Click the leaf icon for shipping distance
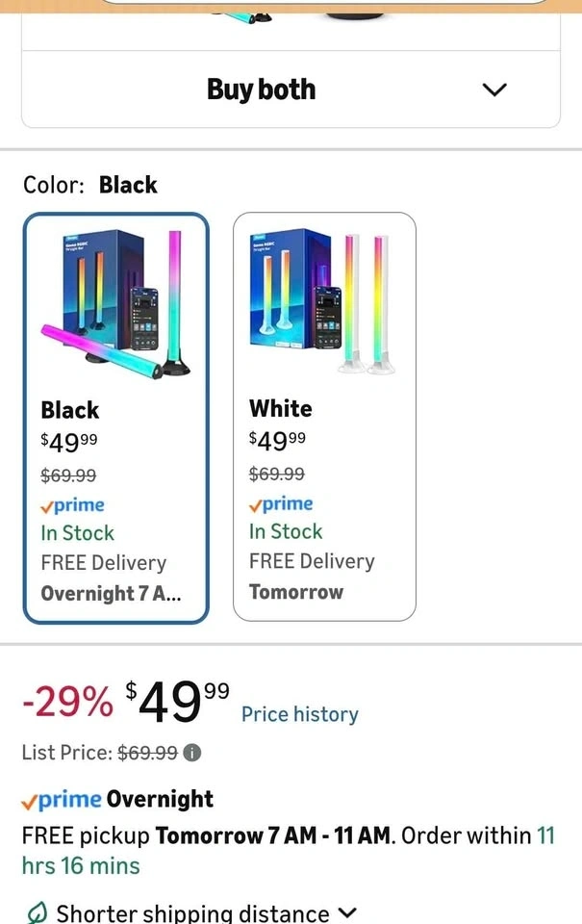 click(38, 912)
